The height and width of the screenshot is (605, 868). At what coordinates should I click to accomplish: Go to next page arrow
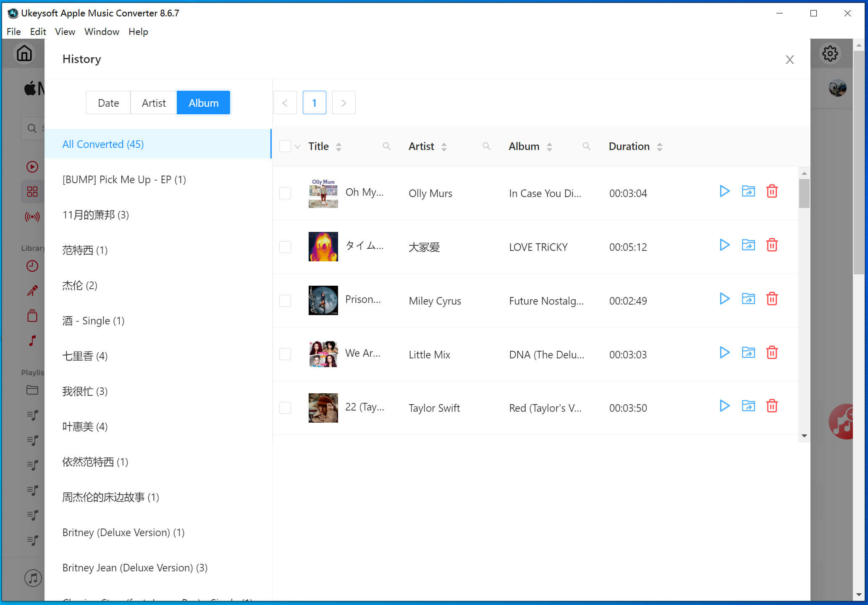click(344, 103)
